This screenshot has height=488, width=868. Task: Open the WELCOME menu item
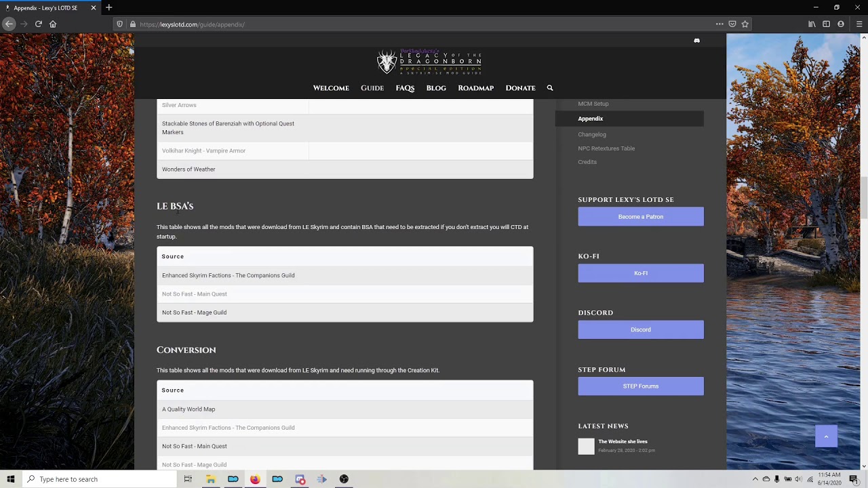331,88
